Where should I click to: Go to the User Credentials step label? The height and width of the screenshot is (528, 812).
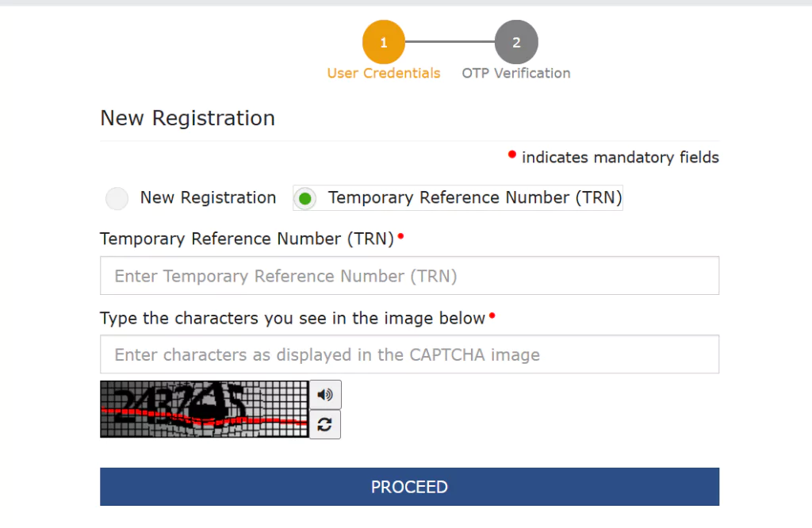[x=384, y=73]
